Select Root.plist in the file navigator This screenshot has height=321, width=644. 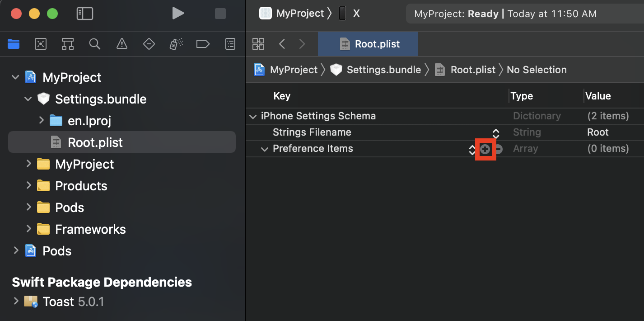pos(122,142)
